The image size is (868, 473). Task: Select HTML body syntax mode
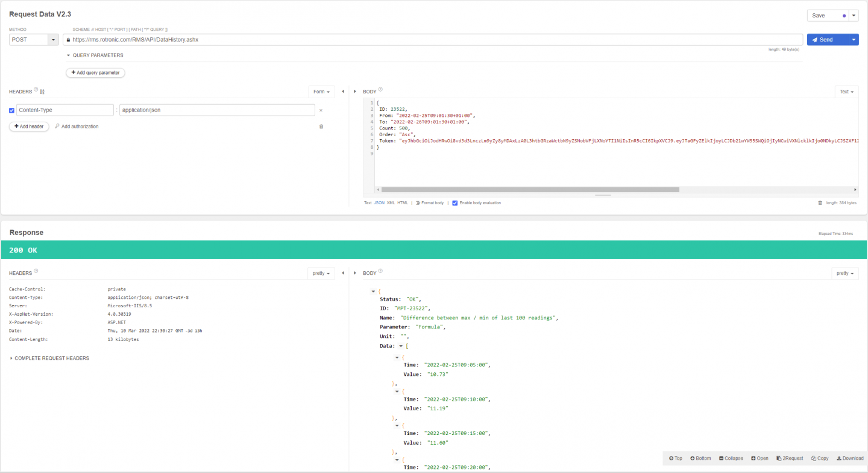click(403, 203)
